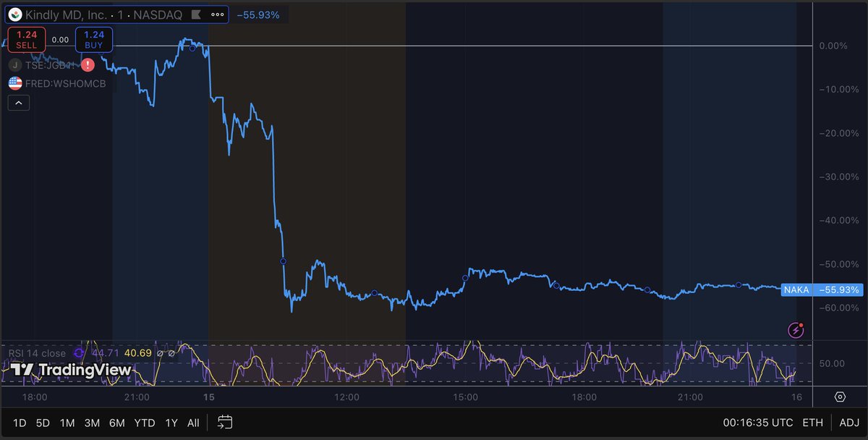Select the All date range
Viewport: 868px width, 440px height.
tap(193, 422)
